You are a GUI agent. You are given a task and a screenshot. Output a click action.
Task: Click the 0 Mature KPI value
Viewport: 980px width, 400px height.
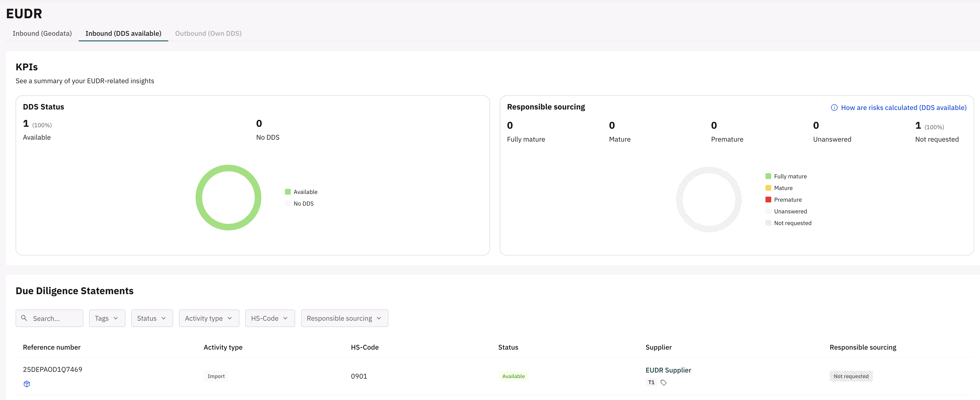pos(612,126)
